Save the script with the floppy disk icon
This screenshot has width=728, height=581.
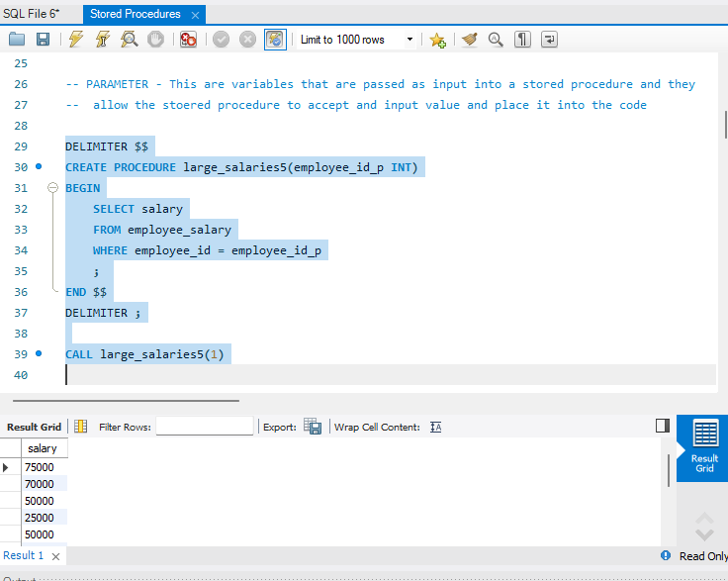[43, 40]
